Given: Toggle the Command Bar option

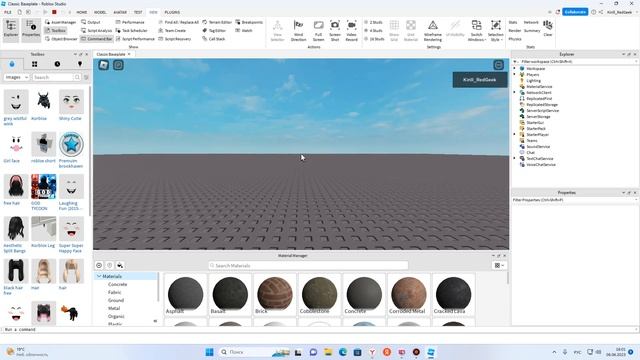Looking at the screenshot, I should tap(96, 39).
